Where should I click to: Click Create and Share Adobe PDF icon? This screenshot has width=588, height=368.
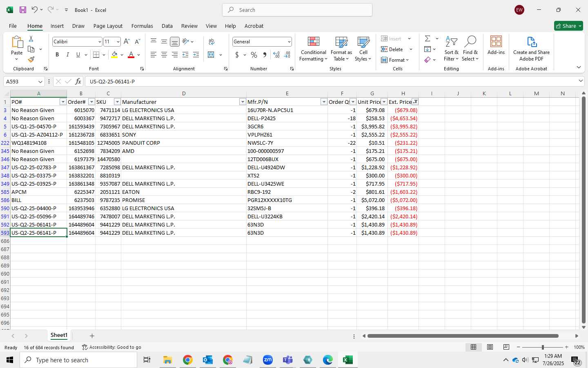pyautogui.click(x=531, y=49)
